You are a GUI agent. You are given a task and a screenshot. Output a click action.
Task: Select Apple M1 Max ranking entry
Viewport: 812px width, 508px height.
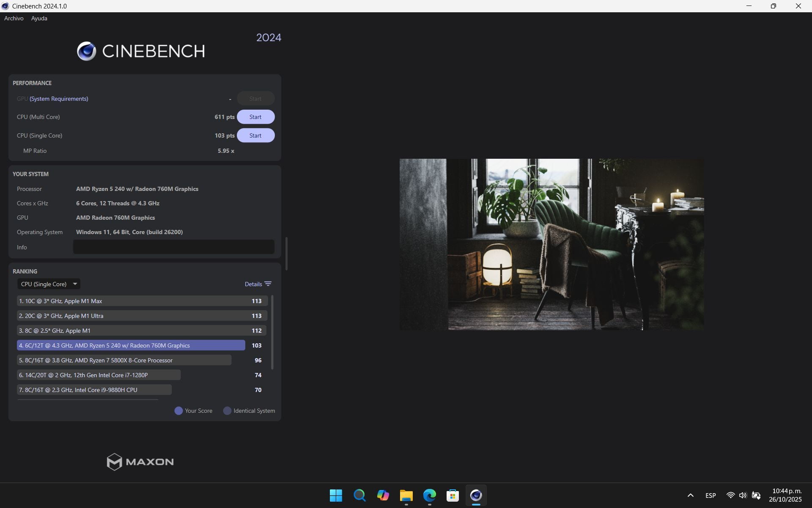(142, 301)
